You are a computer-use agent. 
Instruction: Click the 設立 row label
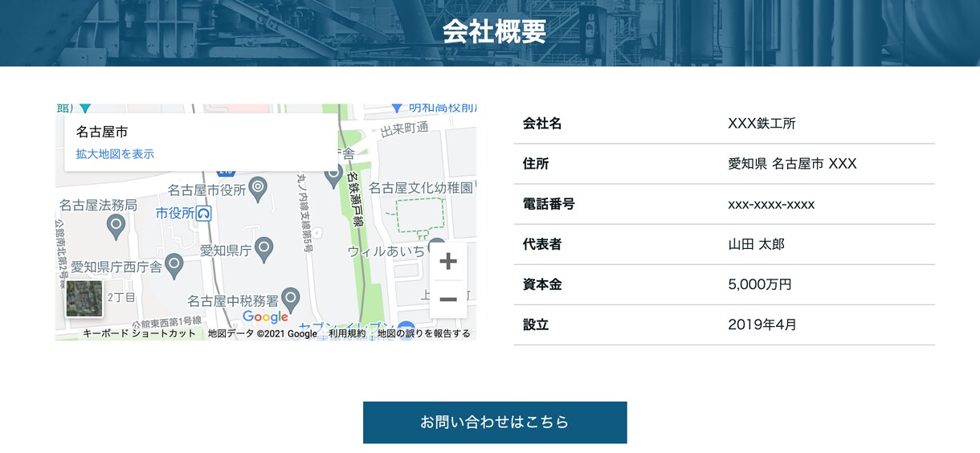536,324
